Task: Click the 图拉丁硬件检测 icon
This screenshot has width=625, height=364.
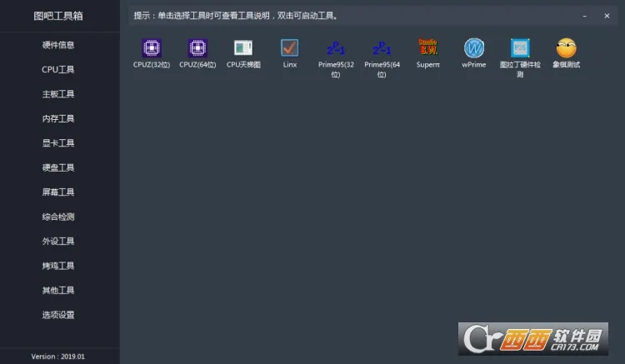Action: (520, 48)
